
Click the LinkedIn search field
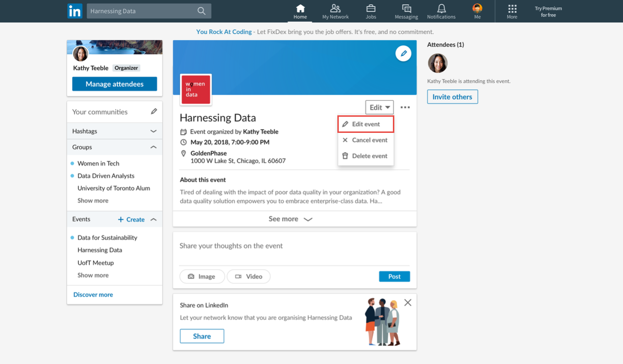point(142,10)
